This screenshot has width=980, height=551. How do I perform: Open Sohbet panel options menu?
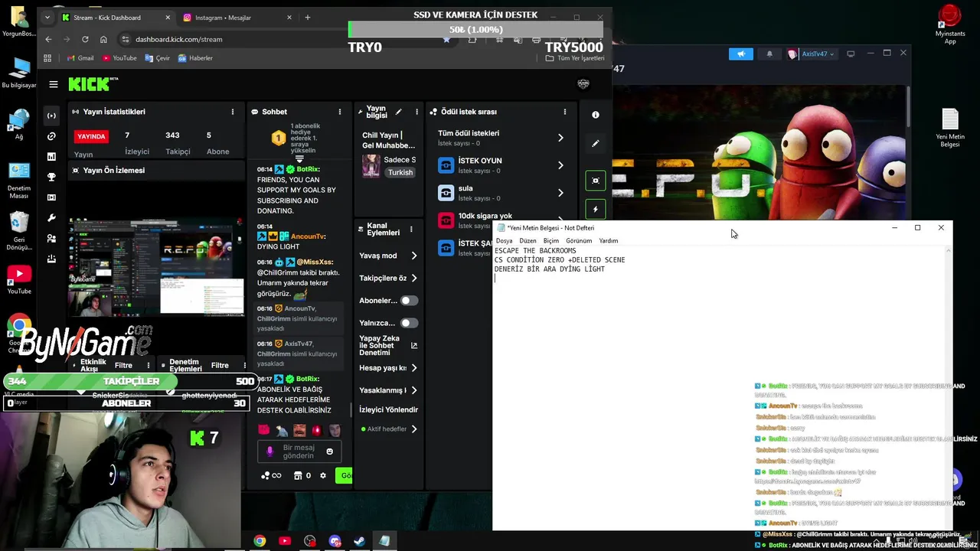click(340, 112)
